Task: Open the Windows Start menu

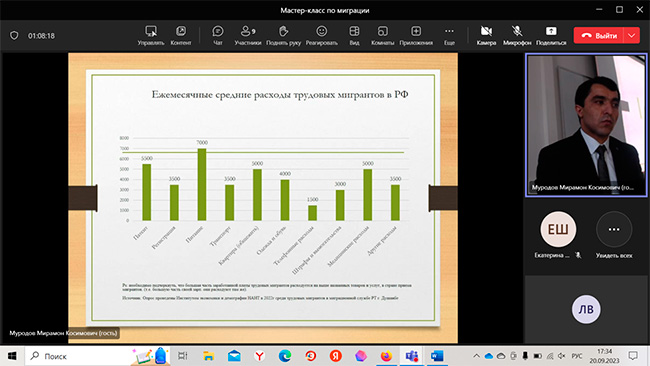Action: click(x=12, y=356)
